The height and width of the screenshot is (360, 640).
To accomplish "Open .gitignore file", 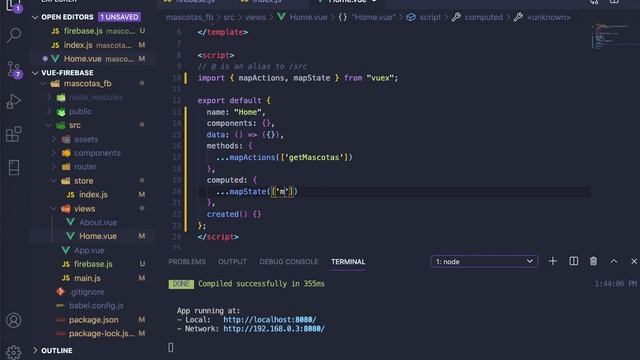I will click(87, 292).
